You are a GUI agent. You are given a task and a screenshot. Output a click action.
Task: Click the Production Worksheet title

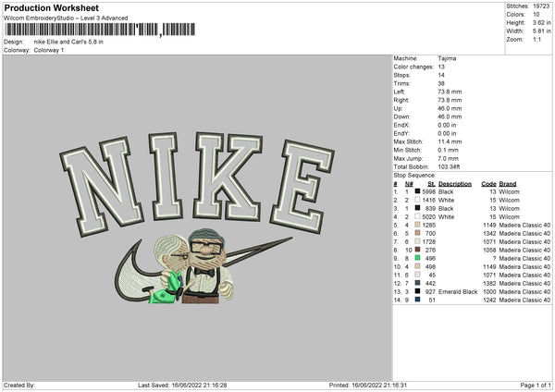point(51,7)
